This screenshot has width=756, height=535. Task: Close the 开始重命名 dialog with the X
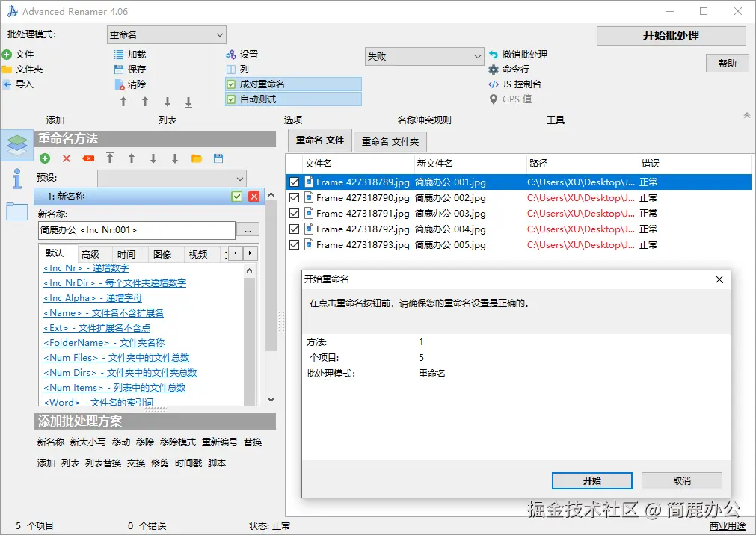tap(719, 279)
